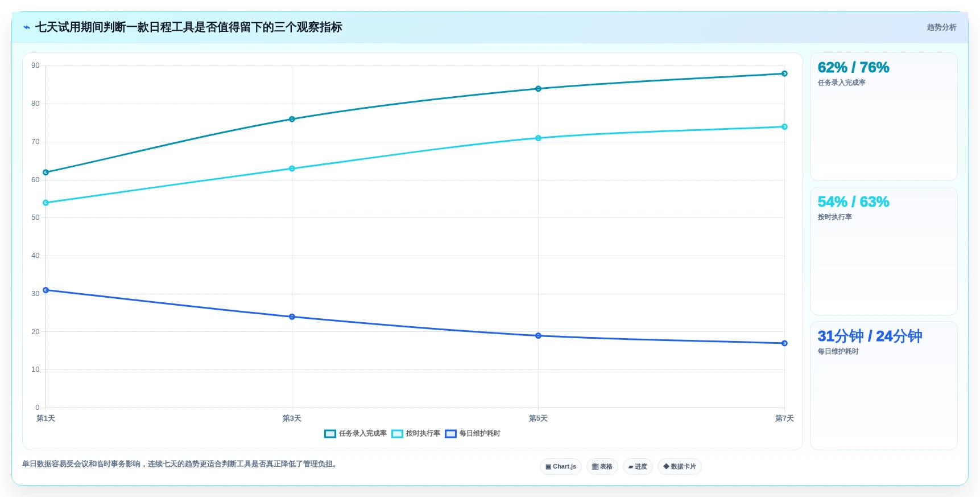Click the 62% / 76% stat value
The width and height of the screenshot is (980, 497).
[x=853, y=68]
